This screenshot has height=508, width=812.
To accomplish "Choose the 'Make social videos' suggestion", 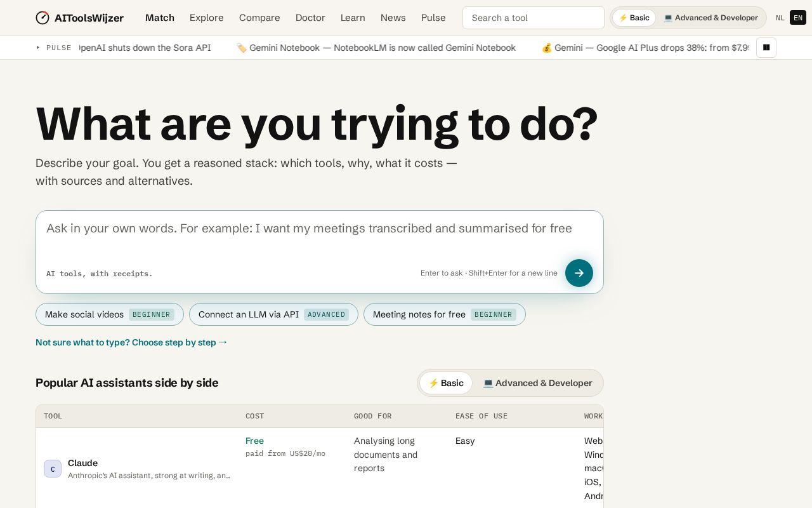I will click(x=110, y=314).
